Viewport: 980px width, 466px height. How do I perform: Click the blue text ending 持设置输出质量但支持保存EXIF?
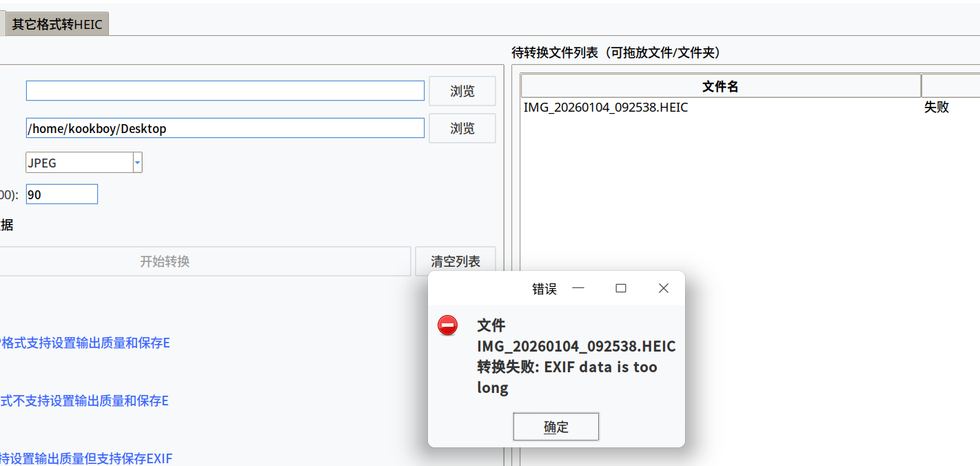click(x=86, y=458)
